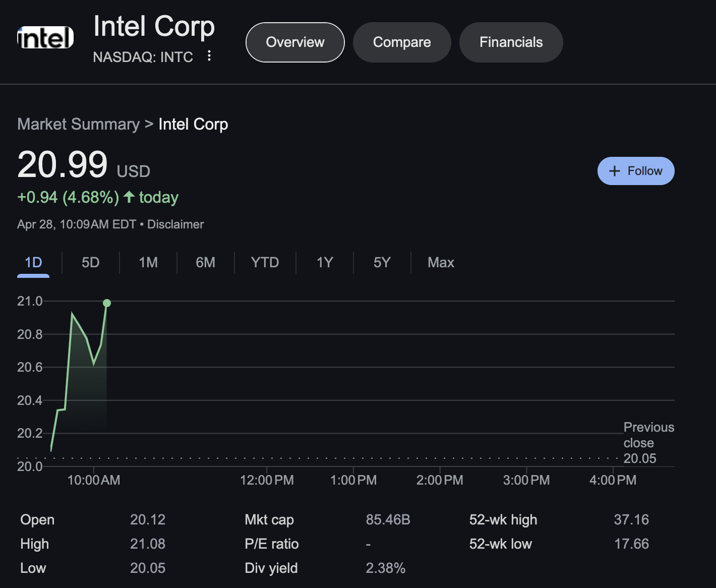Show the YTD chart range
The height and width of the screenshot is (588, 716).
pyautogui.click(x=265, y=262)
